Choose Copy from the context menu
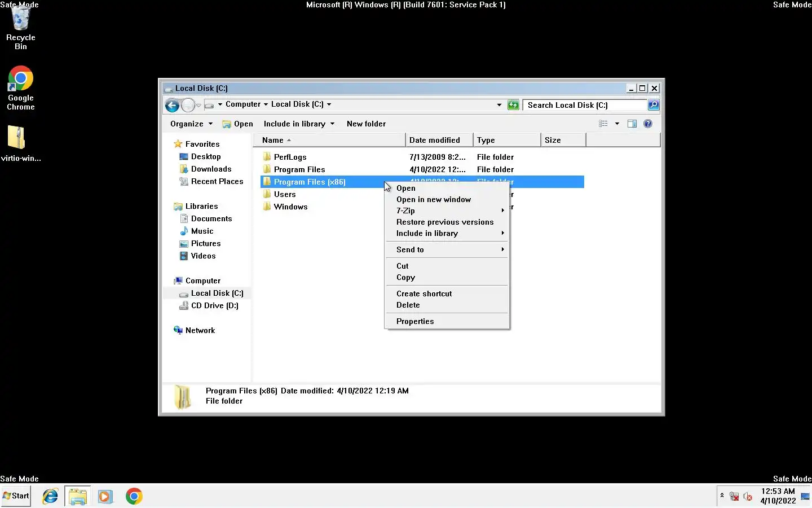The height and width of the screenshot is (508, 812). 448,277
